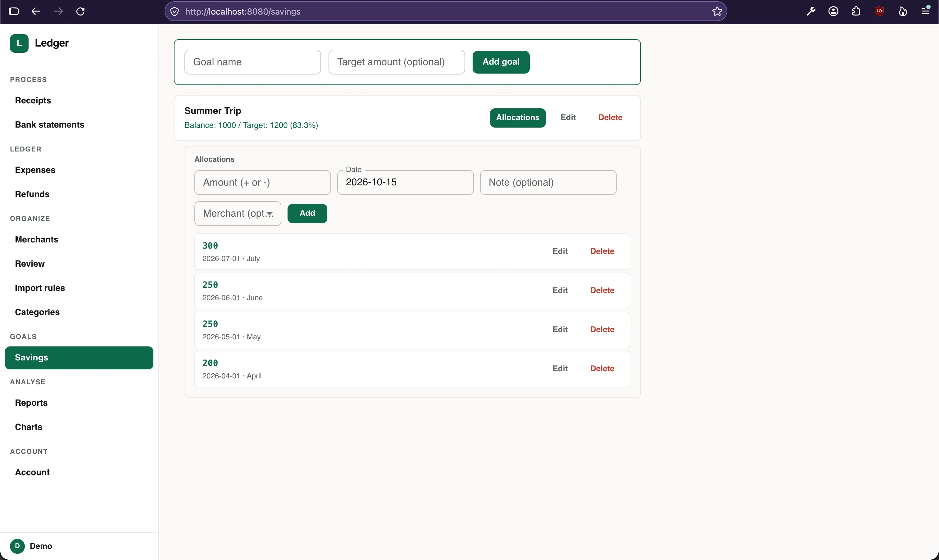
Task: Click the flame extension icon
Action: 902,11
